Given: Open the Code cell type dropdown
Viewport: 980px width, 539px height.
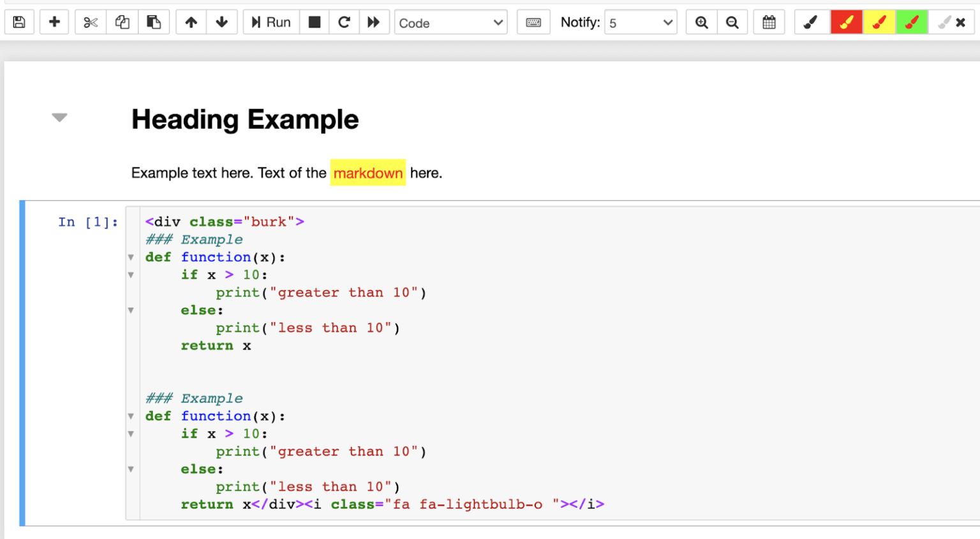Looking at the screenshot, I should (x=450, y=22).
